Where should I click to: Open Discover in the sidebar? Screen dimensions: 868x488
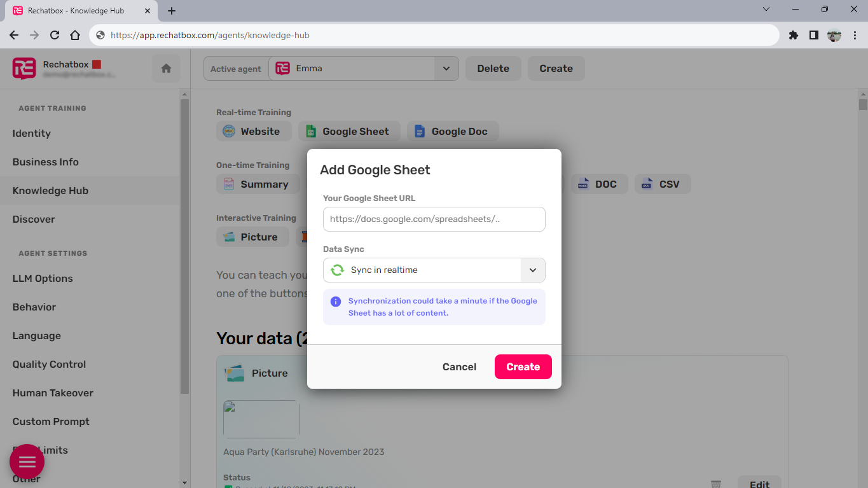pos(34,220)
